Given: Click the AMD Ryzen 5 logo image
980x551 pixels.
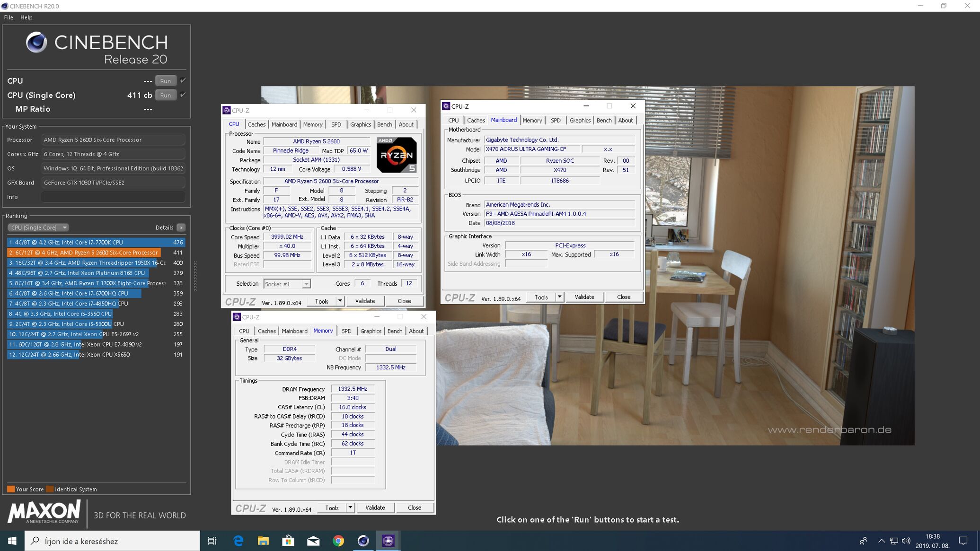Looking at the screenshot, I should tap(397, 155).
